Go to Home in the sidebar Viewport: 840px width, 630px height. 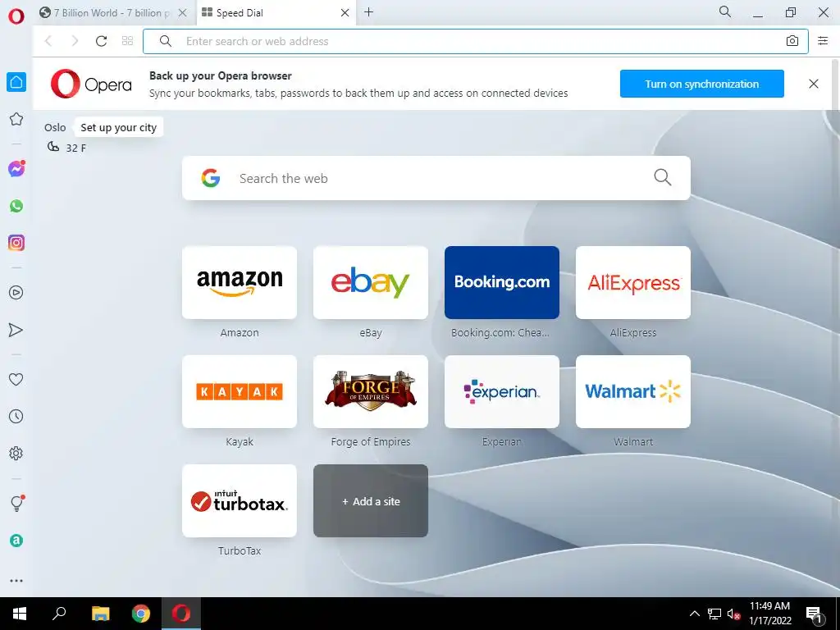coord(16,82)
